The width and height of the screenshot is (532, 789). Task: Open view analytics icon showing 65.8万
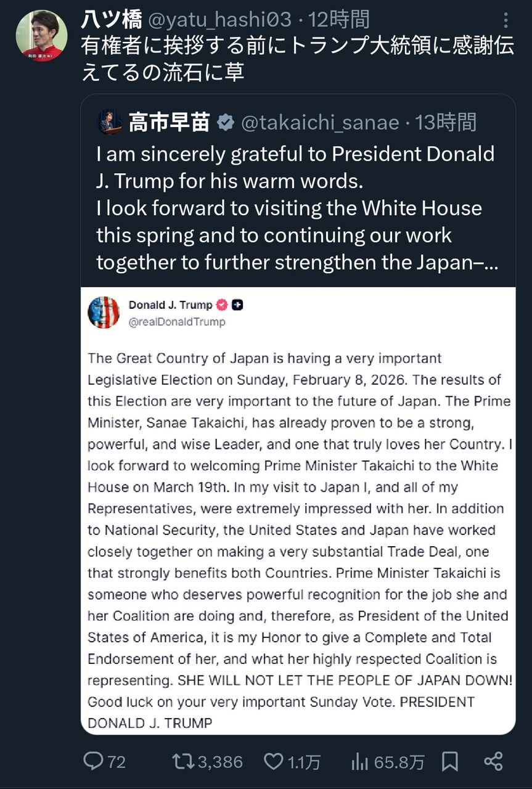(x=359, y=762)
